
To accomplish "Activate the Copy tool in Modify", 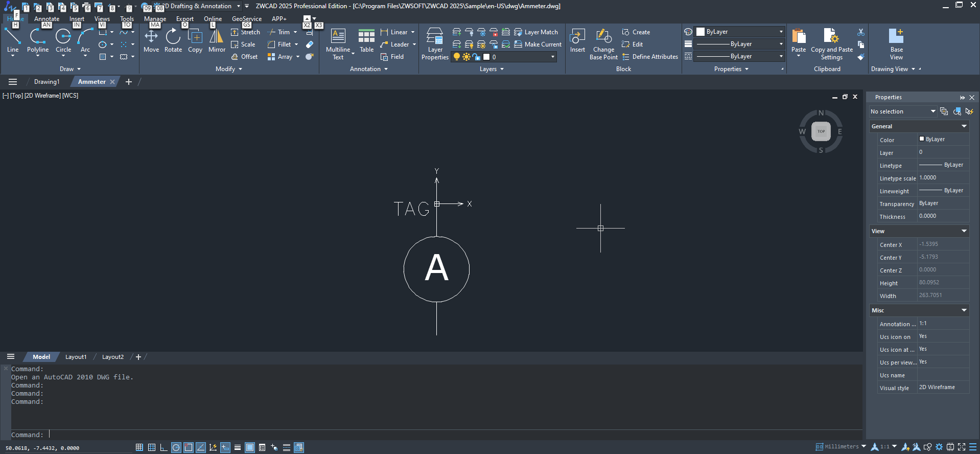I will [x=195, y=40].
